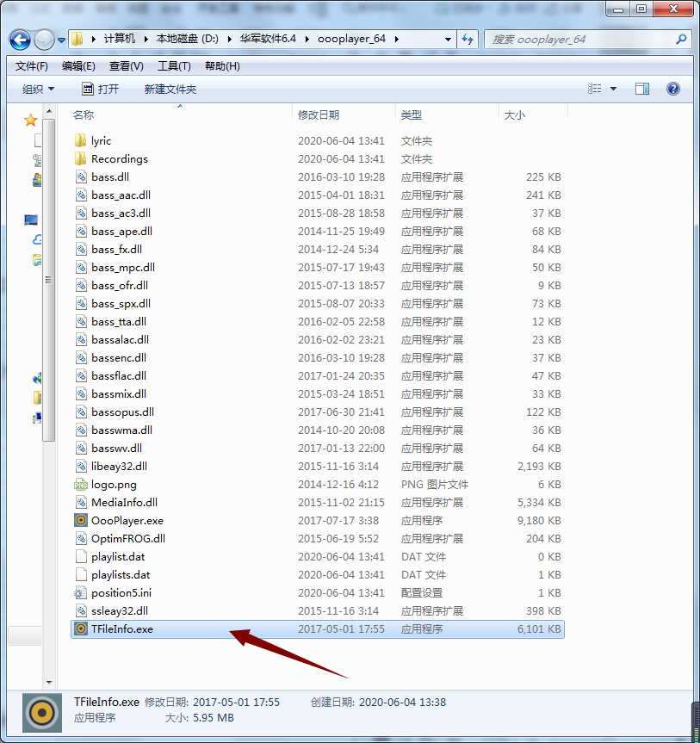
Task: Click the refresh button beside address bar
Action: [x=468, y=40]
